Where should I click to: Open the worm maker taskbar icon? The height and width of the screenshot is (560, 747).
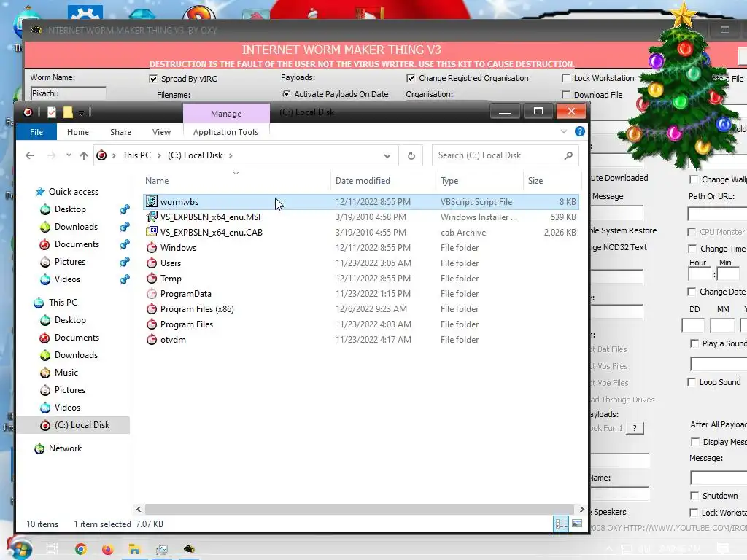189,549
